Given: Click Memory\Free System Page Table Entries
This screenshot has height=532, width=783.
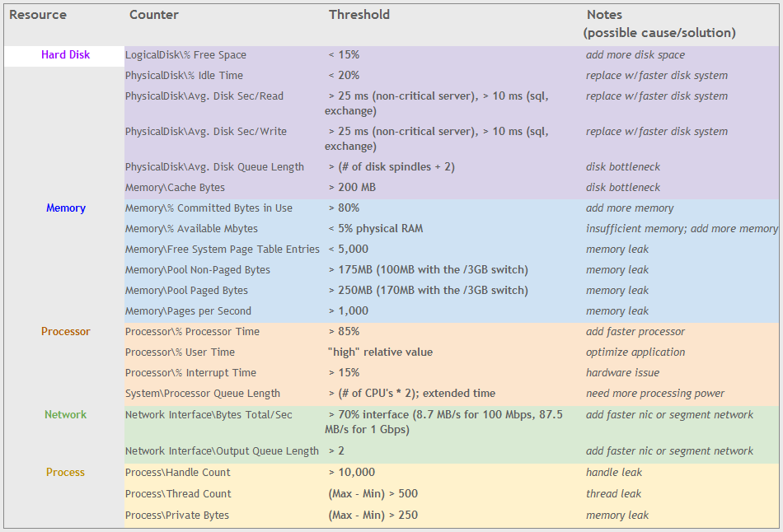Looking at the screenshot, I should tap(223, 249).
